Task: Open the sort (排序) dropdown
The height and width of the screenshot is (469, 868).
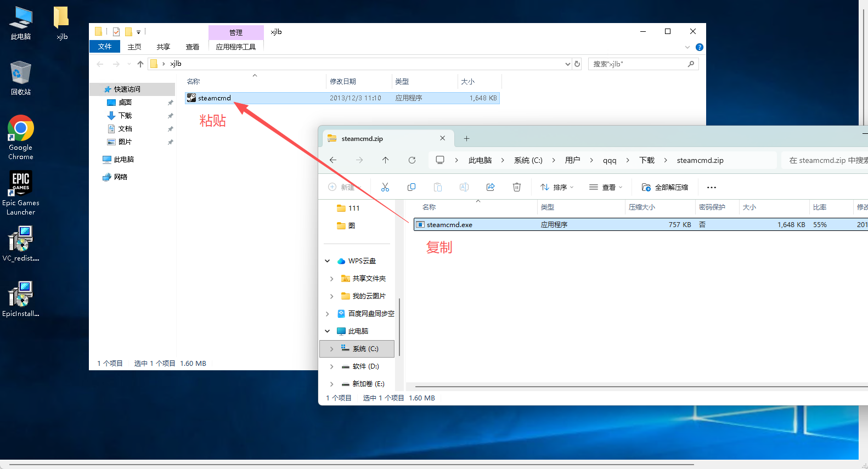Action: point(557,187)
